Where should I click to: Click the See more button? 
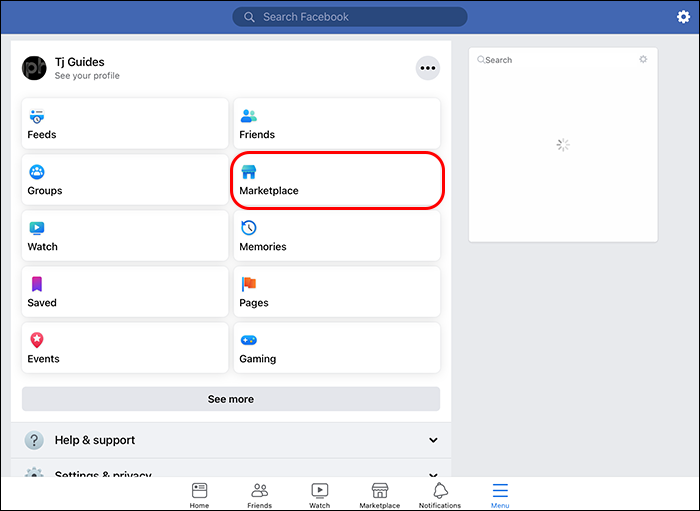(x=231, y=399)
